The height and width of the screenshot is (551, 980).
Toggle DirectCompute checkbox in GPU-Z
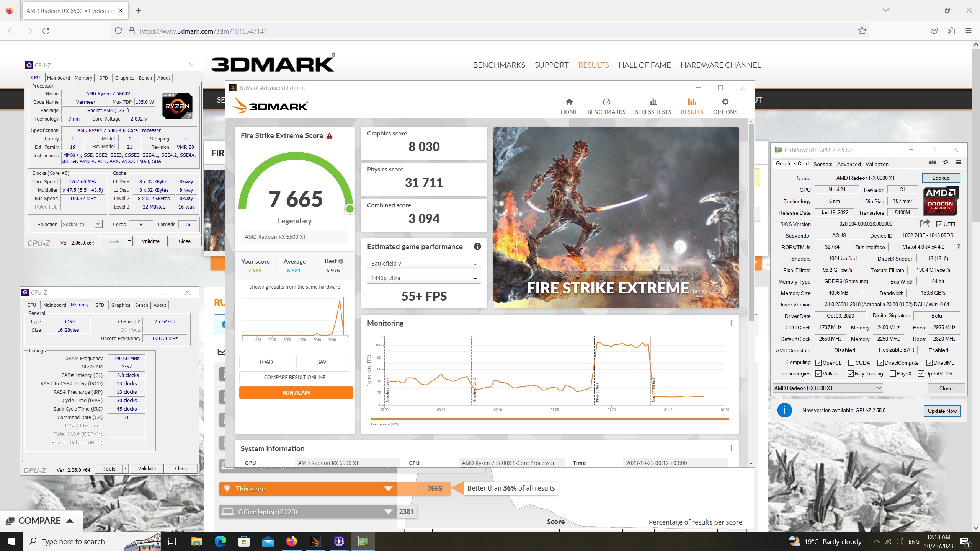(880, 363)
